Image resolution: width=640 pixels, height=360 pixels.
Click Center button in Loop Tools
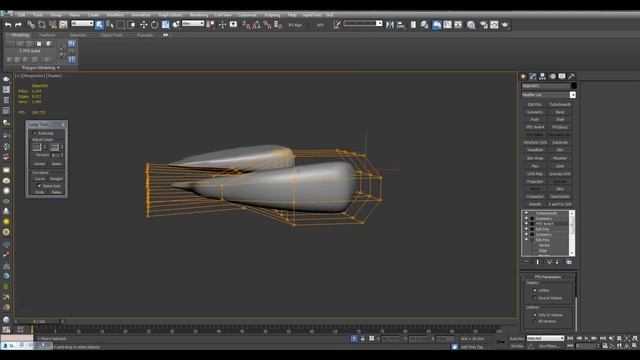40,164
